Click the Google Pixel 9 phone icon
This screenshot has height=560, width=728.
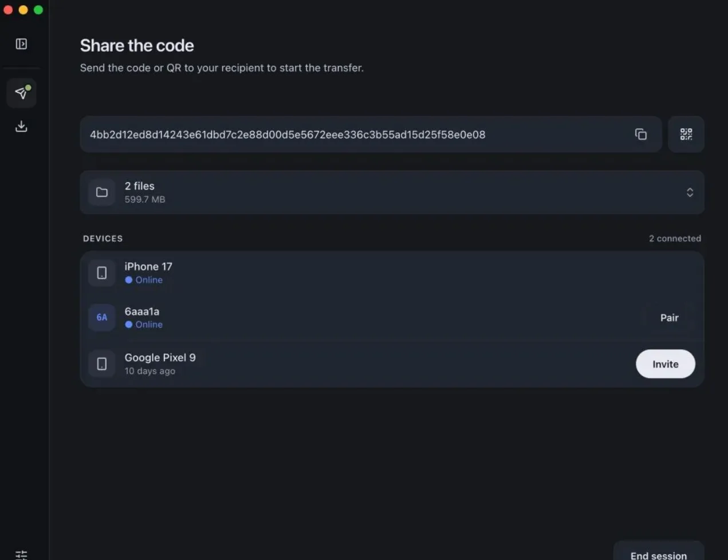click(x=102, y=364)
